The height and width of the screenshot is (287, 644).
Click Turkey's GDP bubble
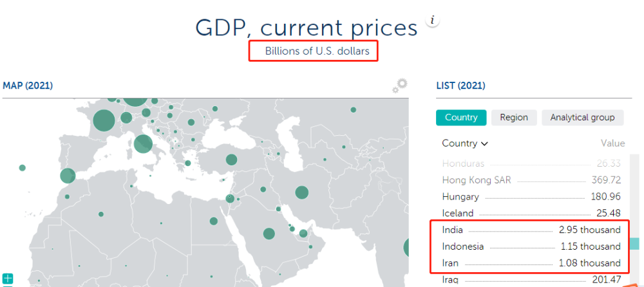click(231, 160)
